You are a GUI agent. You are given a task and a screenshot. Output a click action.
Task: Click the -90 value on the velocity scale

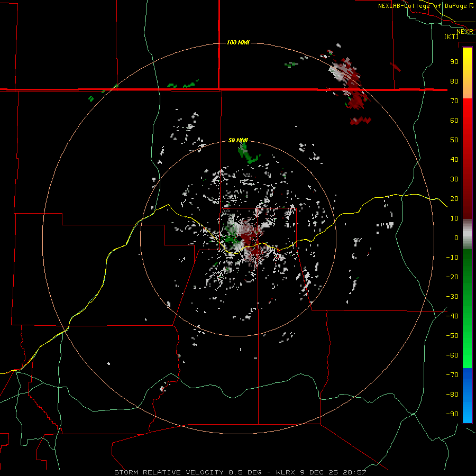[452, 414]
